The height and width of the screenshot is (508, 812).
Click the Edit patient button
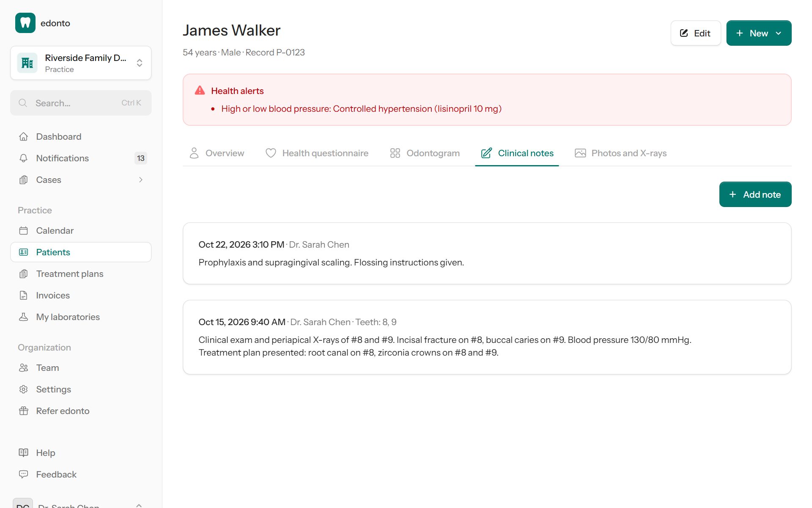[x=696, y=33]
